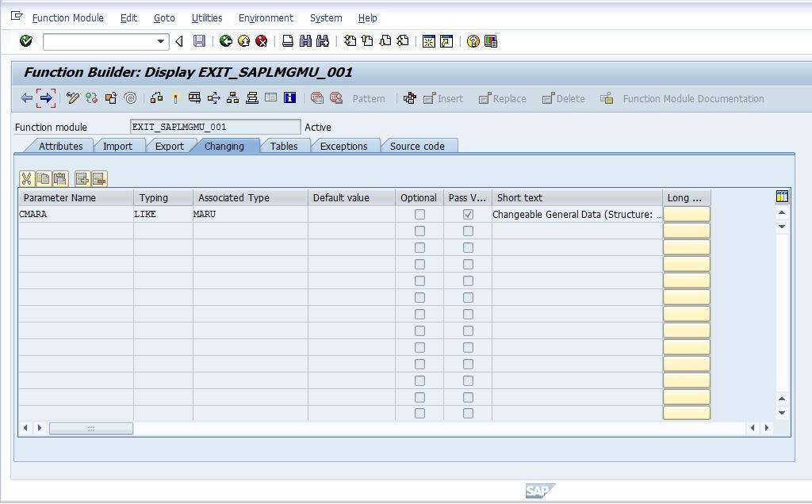Open the command field dropdown arrow
The image size is (812, 504).
pyautogui.click(x=160, y=41)
